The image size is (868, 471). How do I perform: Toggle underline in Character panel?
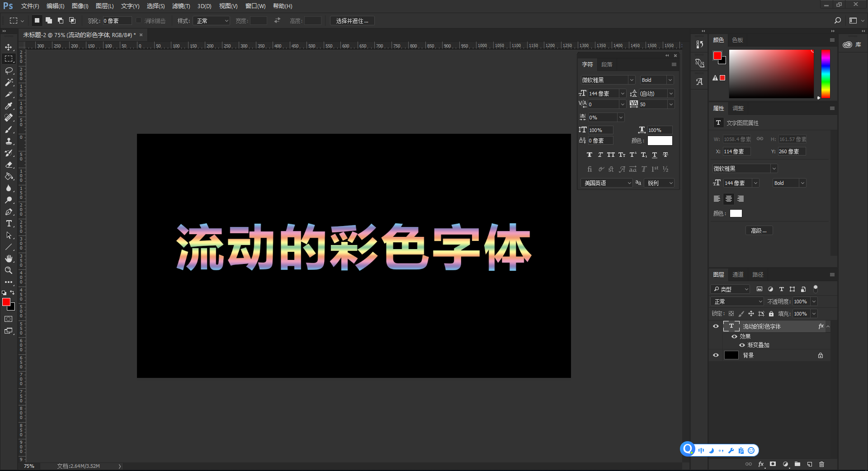[655, 155]
